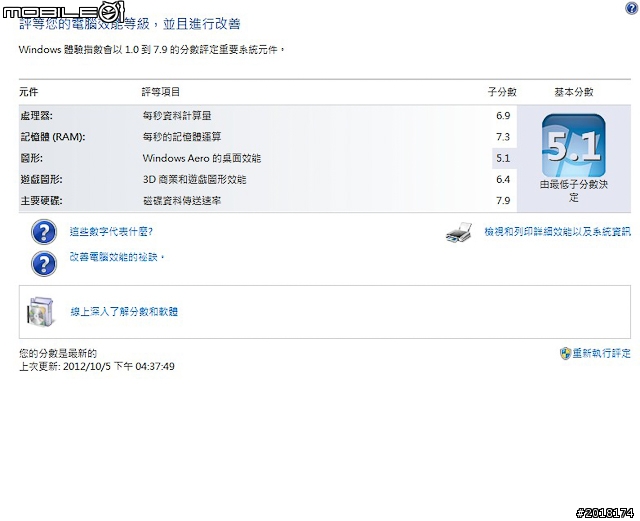640x521 pixels.
Task: Click the 每秒資料計算量 description
Action: [177, 116]
